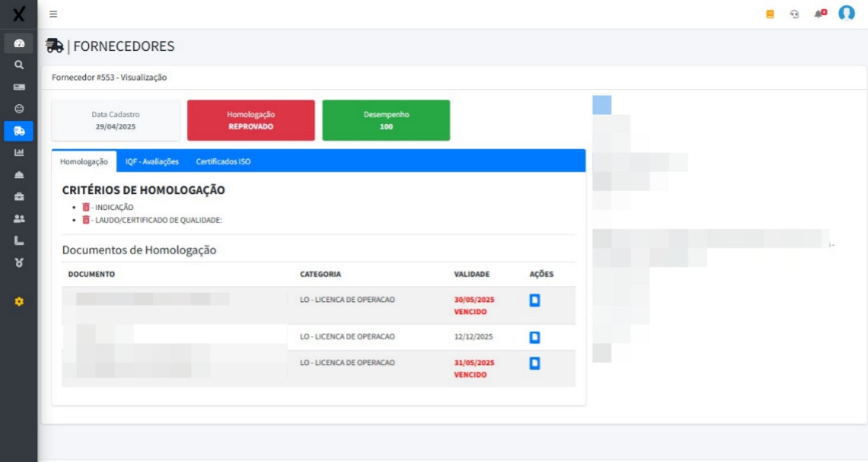
Task: Open the headset support icon
Action: point(794,14)
